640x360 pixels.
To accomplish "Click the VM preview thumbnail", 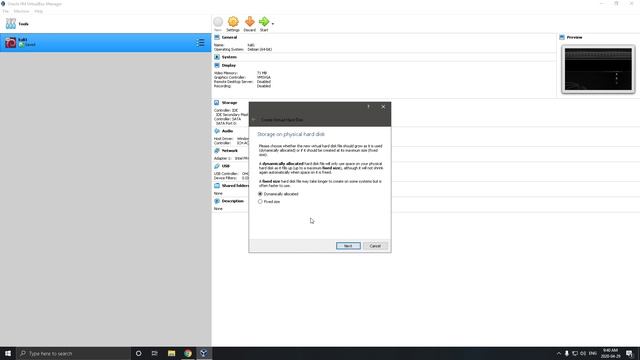I will pyautogui.click(x=598, y=69).
